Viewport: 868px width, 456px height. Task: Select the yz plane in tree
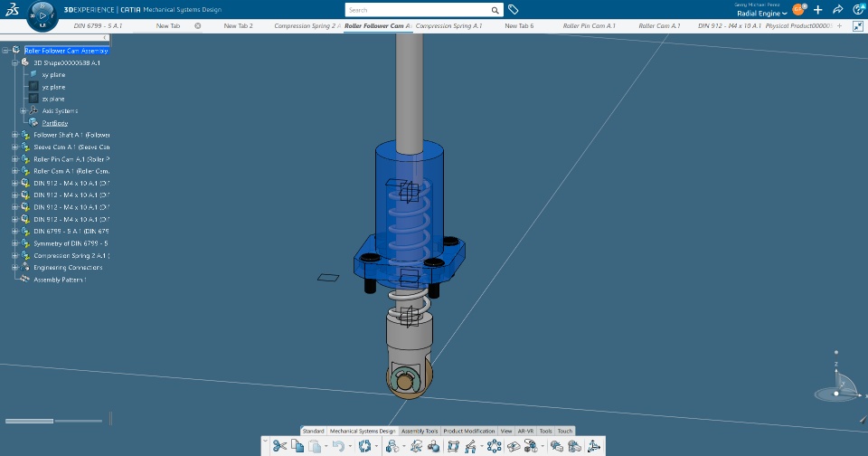pyautogui.click(x=53, y=87)
